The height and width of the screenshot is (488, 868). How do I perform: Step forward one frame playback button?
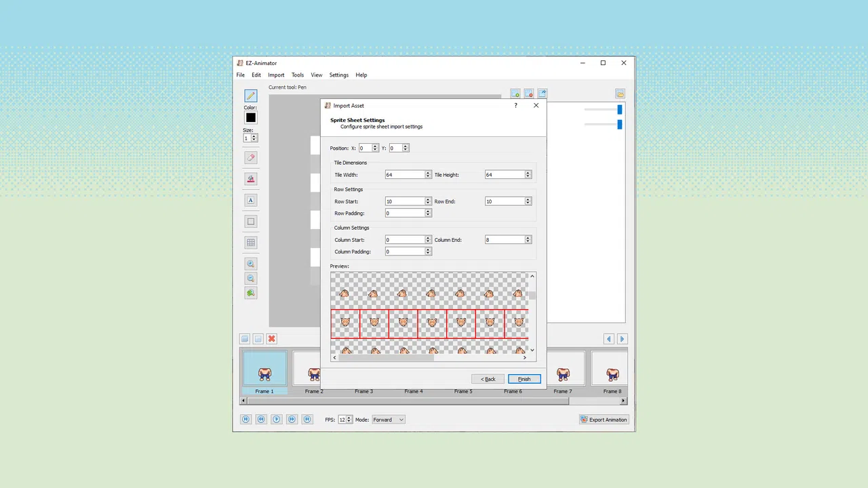tap(292, 420)
